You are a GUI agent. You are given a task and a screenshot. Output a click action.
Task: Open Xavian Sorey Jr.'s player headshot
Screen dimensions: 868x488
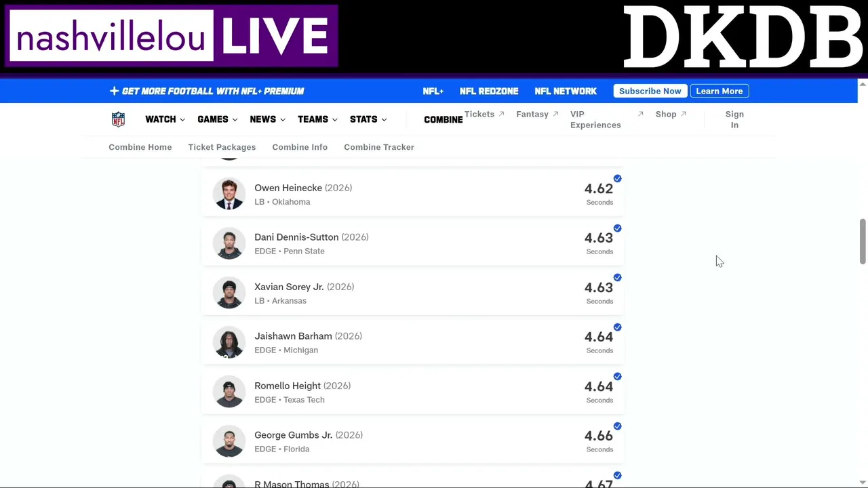pos(229,293)
